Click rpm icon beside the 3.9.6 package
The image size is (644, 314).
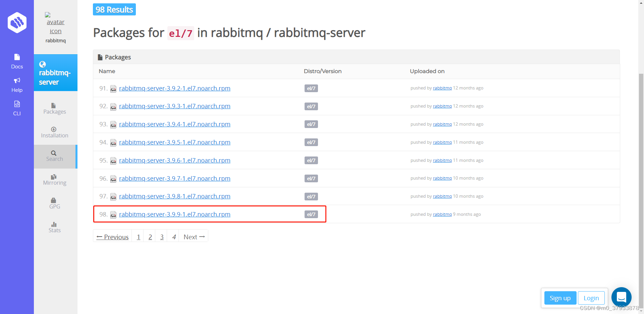click(113, 161)
